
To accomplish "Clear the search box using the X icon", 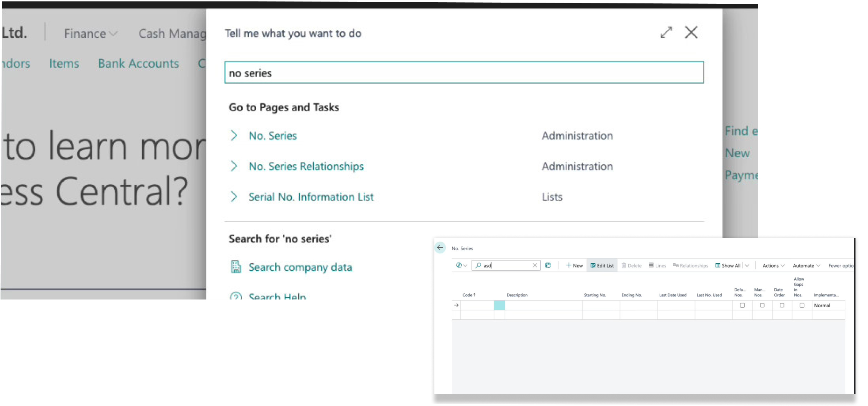I will tap(535, 265).
